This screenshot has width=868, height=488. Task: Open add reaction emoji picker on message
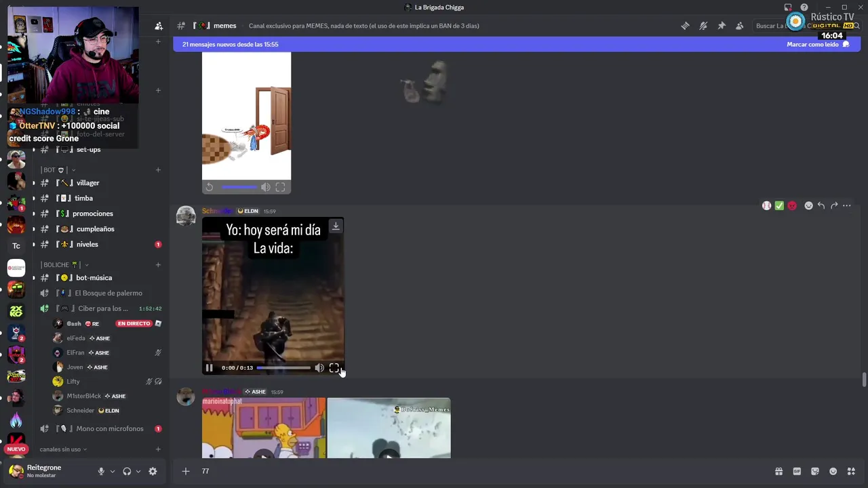[x=808, y=205]
